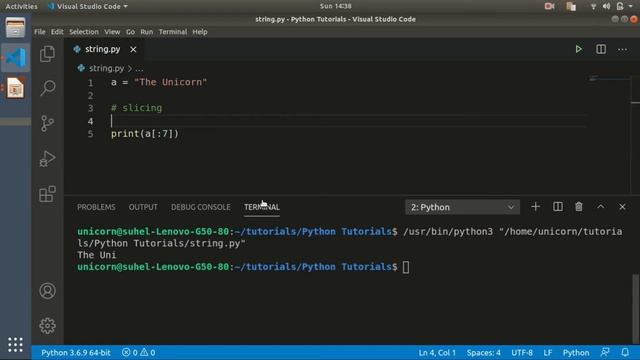Switch to the PROBLEMS panel tab

click(x=96, y=207)
